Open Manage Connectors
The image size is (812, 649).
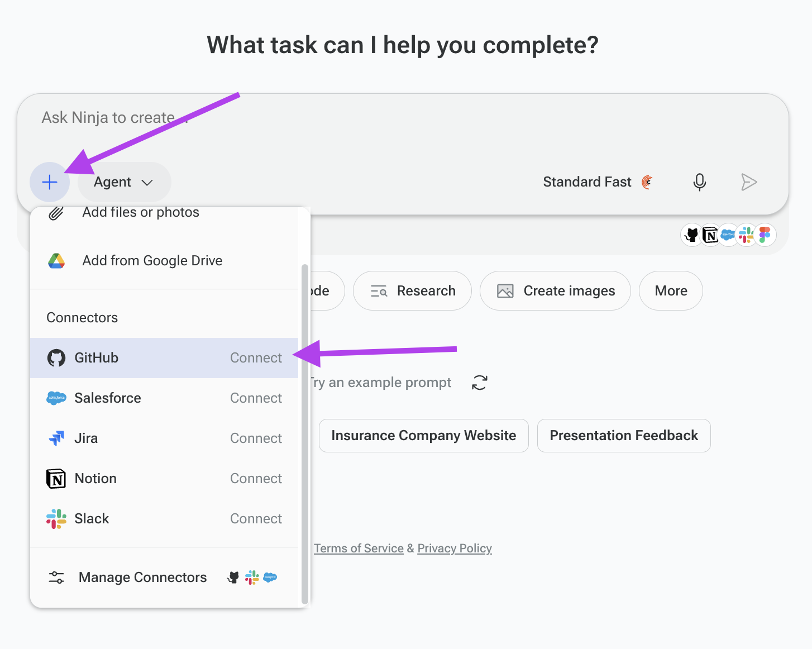[x=164, y=578]
